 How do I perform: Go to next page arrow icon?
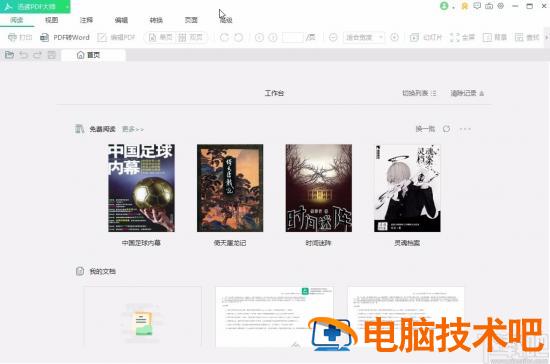coord(273,37)
